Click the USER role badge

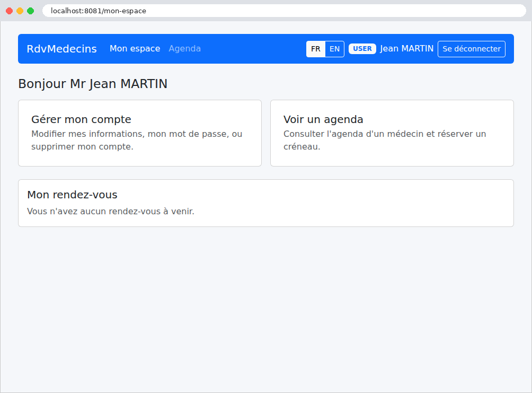362,49
